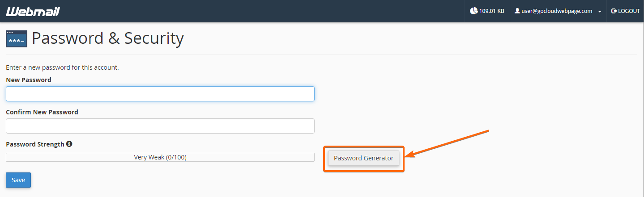Click the New Password label
This screenshot has height=197, width=644.
pyautogui.click(x=29, y=80)
